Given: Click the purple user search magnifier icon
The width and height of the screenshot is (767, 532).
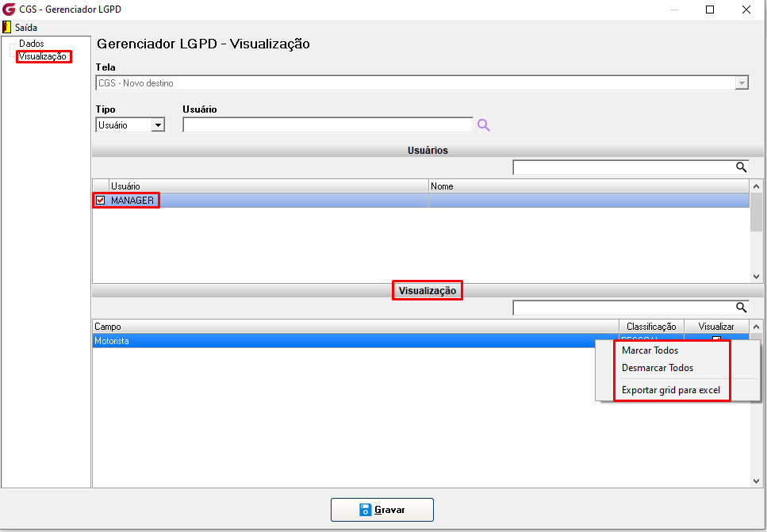Looking at the screenshot, I should [x=483, y=125].
